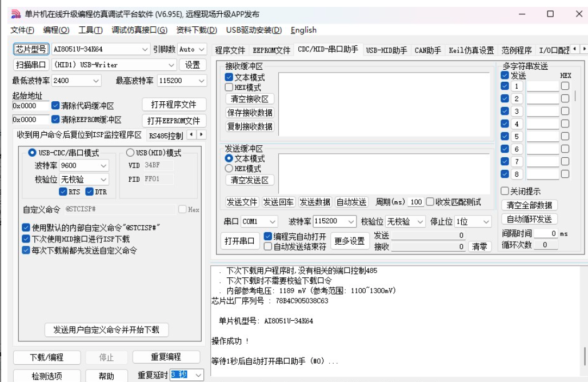Click the 打开串口 button
The height and width of the screenshot is (382, 588).
239,241
